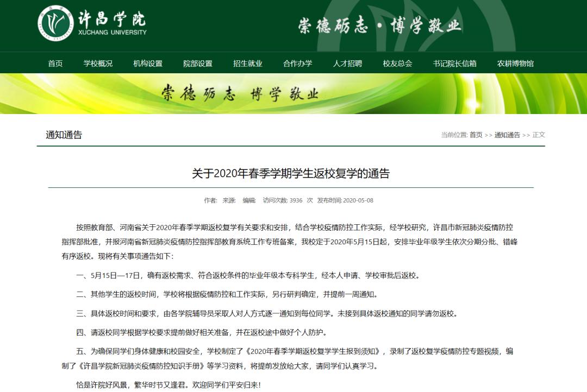Image resolution: width=587 pixels, height=392 pixels.
Task: Click the 来源: label in article meta
Action: pyautogui.click(x=229, y=200)
